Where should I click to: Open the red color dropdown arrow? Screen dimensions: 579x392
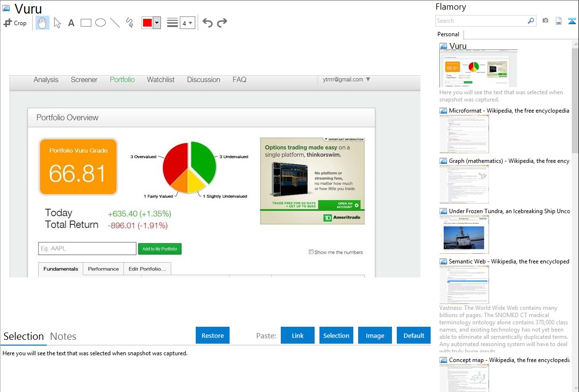[157, 23]
